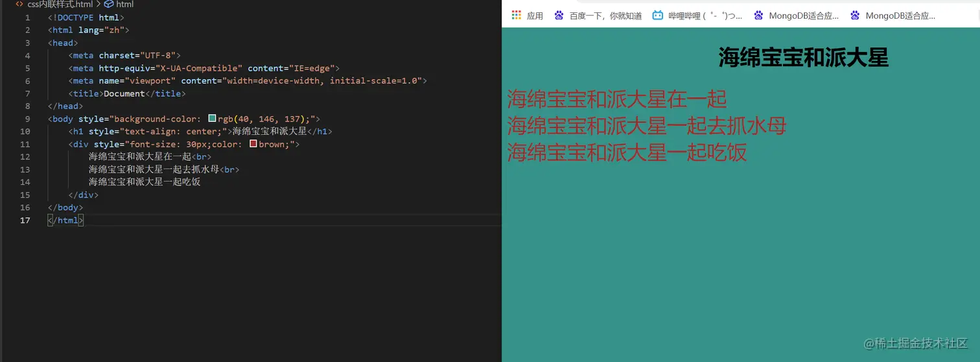Click the Baidu paw icon before 百度一下
Image resolution: width=980 pixels, height=362 pixels.
(x=559, y=15)
